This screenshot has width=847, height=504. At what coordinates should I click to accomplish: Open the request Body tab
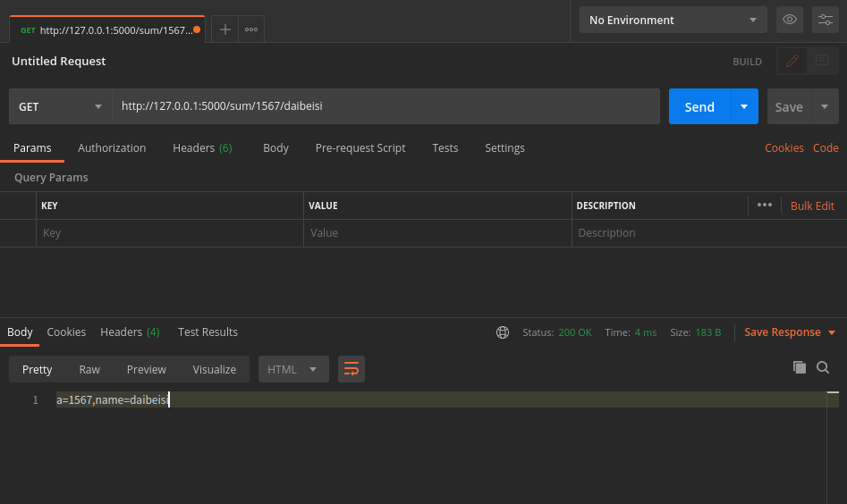click(275, 147)
